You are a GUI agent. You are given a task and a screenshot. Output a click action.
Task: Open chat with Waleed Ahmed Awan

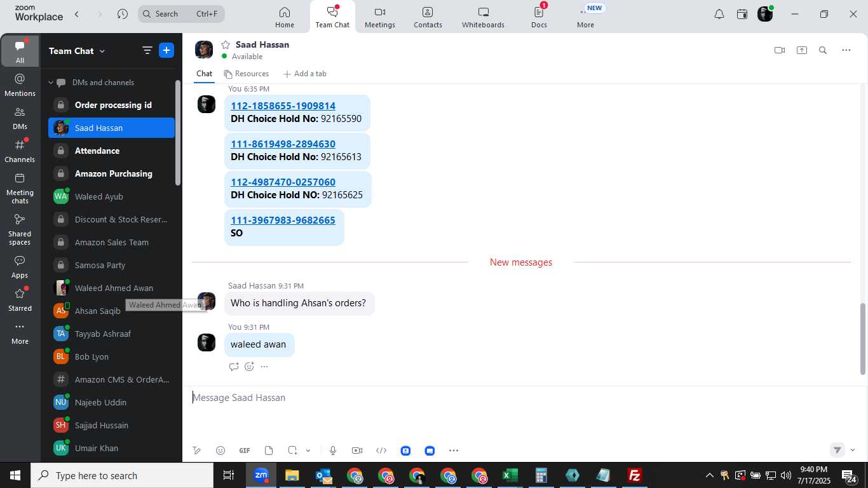[111, 288]
